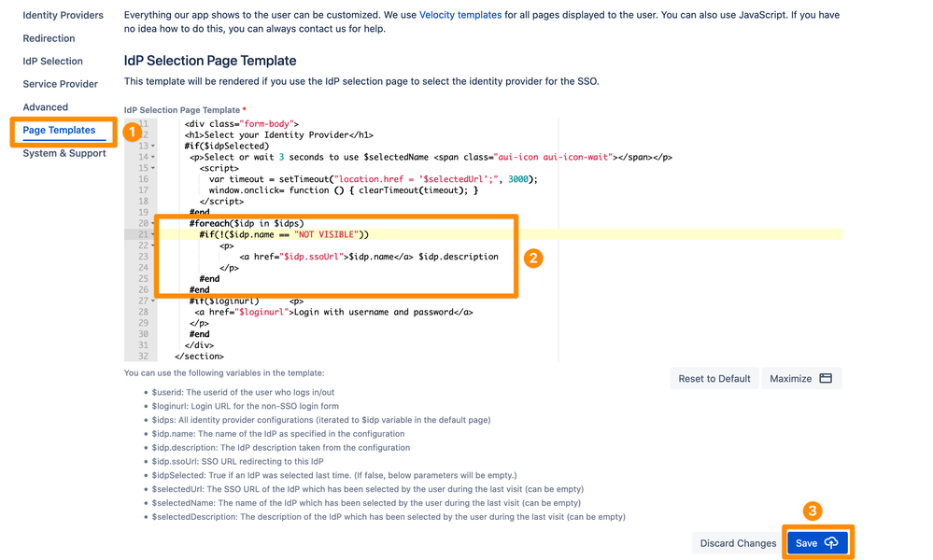Viewport: 933px width, 560px height.
Task: Go to the Redirection settings
Action: pyautogui.click(x=49, y=38)
